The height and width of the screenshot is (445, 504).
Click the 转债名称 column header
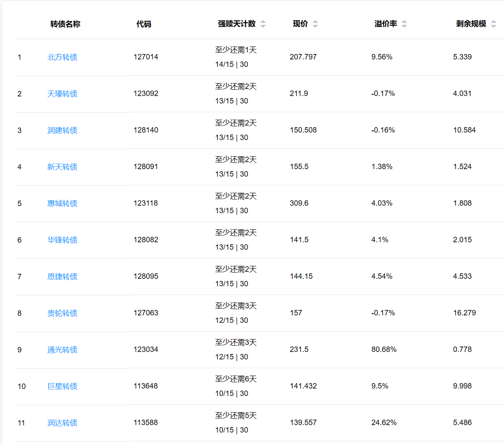click(x=65, y=24)
